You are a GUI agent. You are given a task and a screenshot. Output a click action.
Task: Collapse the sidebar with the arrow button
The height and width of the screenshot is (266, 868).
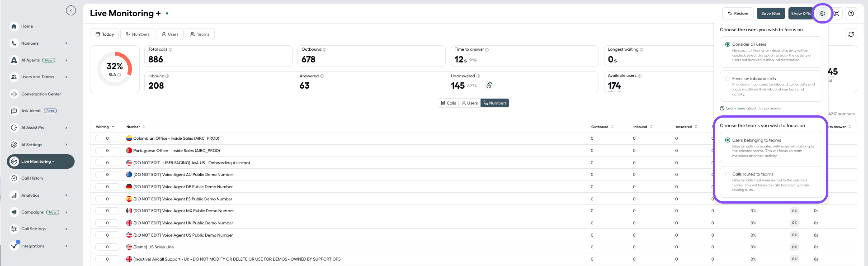click(x=71, y=10)
